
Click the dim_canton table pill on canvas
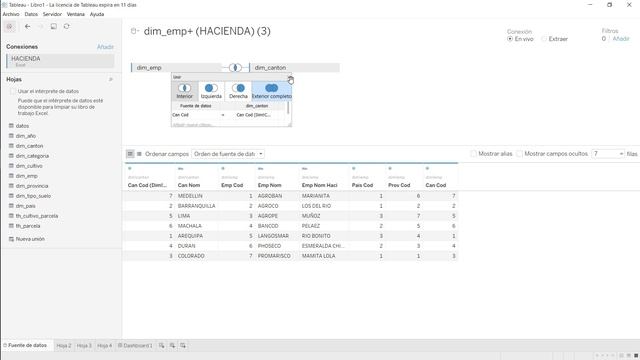click(294, 68)
